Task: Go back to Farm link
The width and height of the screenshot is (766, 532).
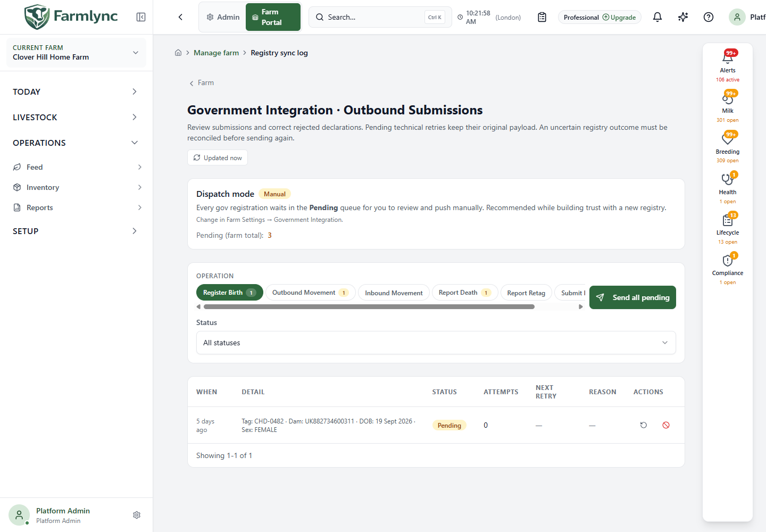Action: [x=202, y=83]
